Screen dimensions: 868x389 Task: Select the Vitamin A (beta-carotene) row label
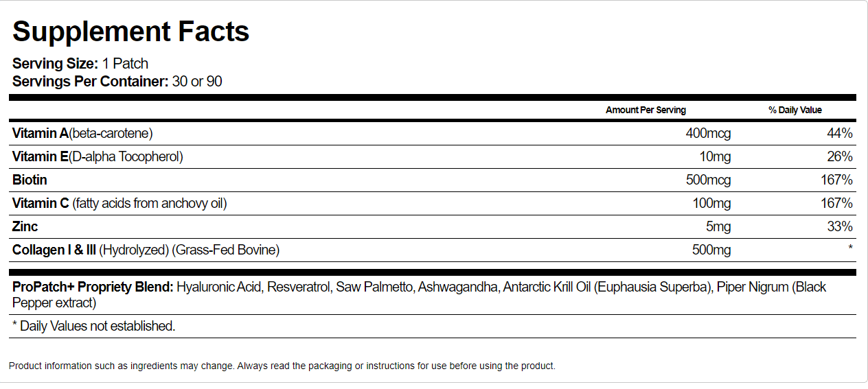82,133
